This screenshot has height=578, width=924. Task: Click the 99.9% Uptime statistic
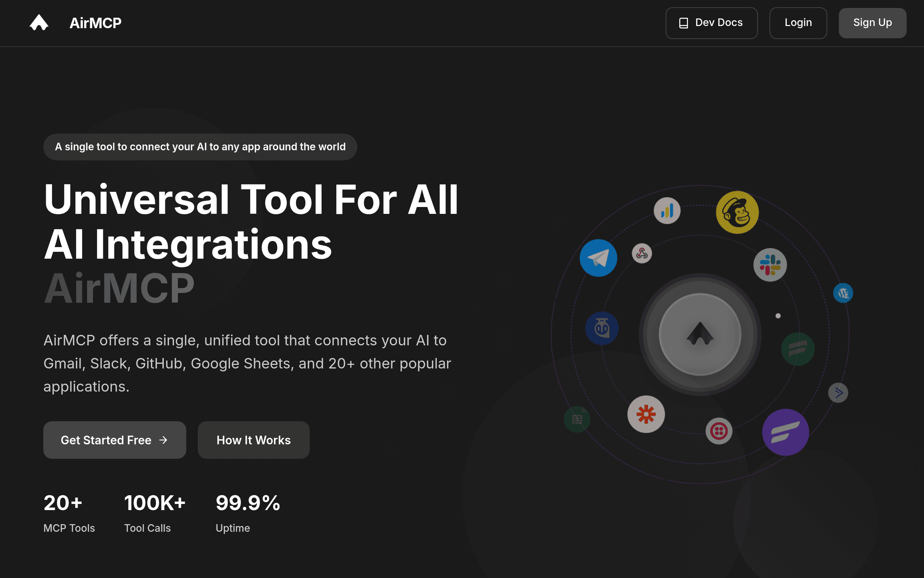click(x=248, y=513)
